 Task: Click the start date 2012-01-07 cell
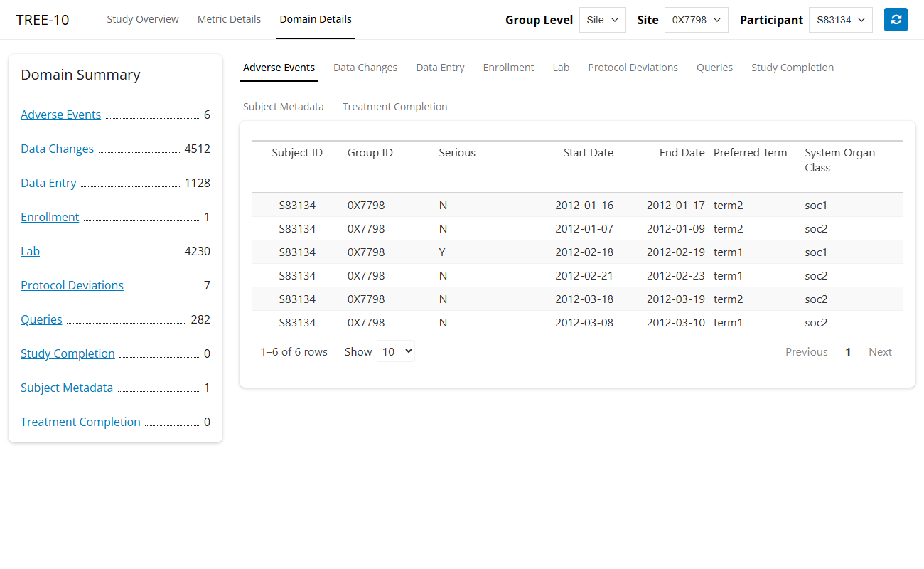tap(584, 229)
